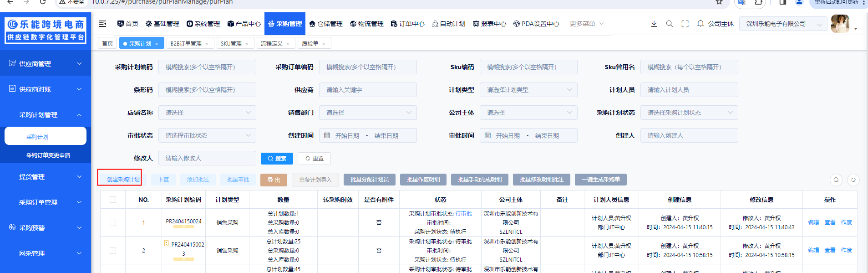Viewport: 868px width, 273px height.
Task: Open the 订单中心 top menu
Action: [408, 24]
